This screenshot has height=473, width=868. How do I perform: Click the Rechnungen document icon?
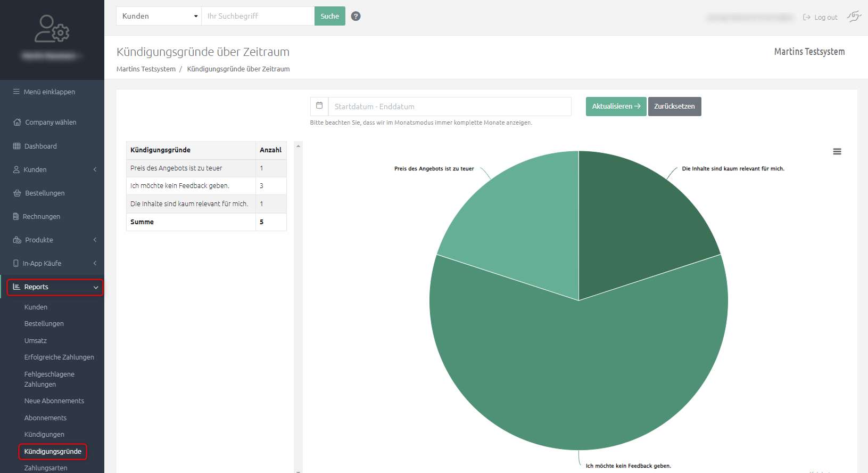16,216
